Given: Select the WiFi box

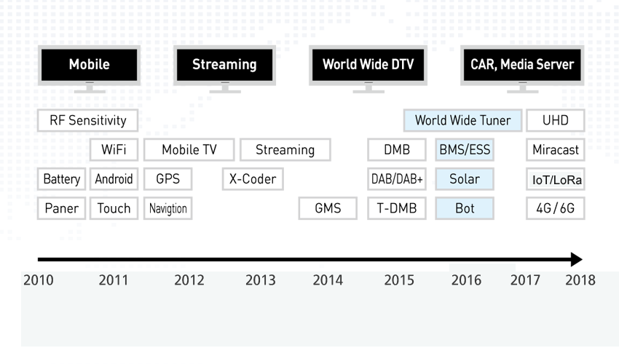Looking at the screenshot, I should (114, 150).
